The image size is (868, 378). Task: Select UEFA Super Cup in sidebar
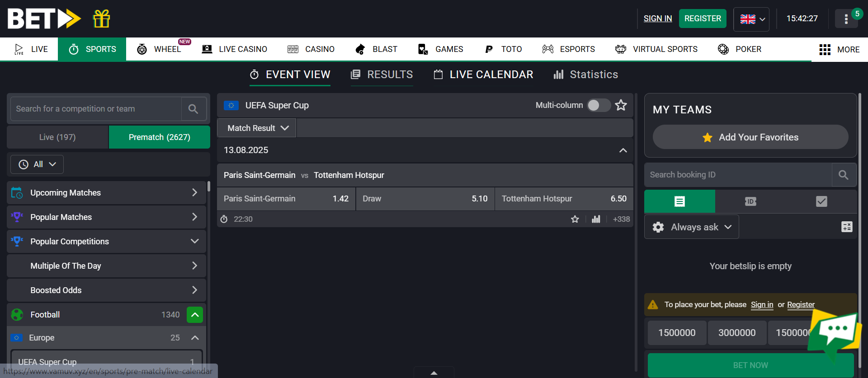pos(107,362)
